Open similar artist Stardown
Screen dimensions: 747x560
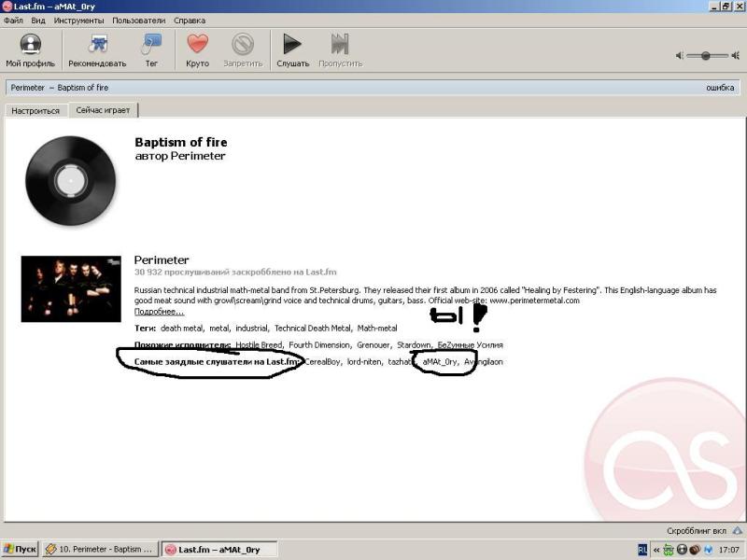(x=414, y=344)
